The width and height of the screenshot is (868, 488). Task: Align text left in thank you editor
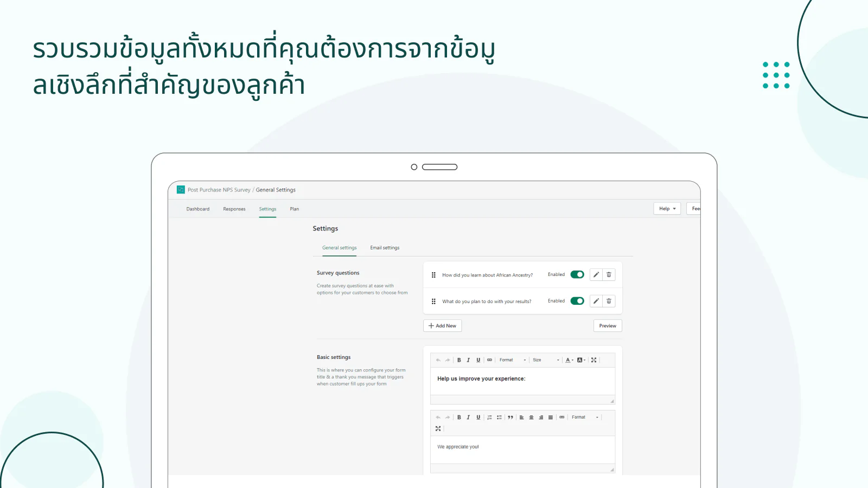coord(522,418)
